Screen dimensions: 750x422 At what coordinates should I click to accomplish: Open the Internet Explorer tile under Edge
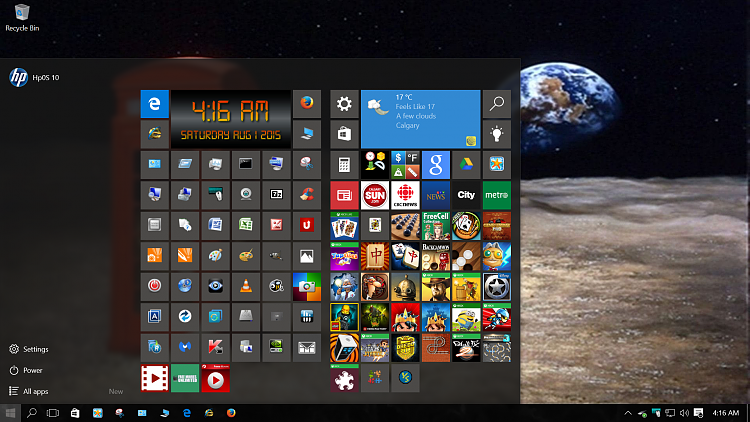154,134
